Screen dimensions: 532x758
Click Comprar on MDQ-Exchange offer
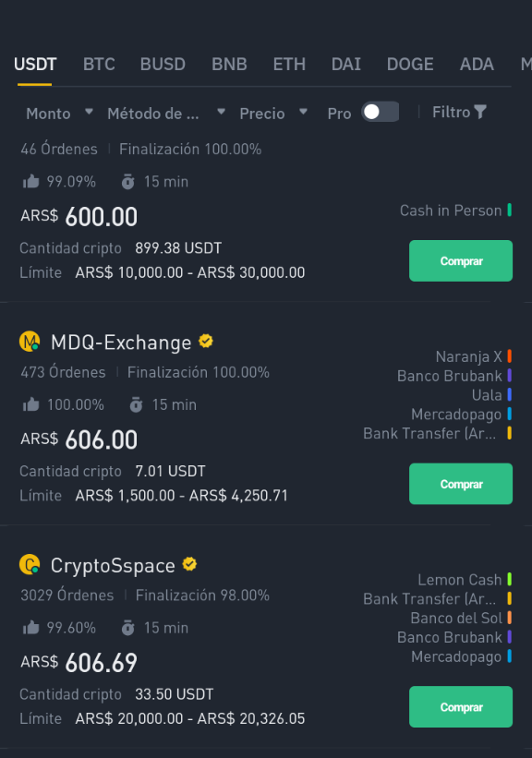coord(461,484)
